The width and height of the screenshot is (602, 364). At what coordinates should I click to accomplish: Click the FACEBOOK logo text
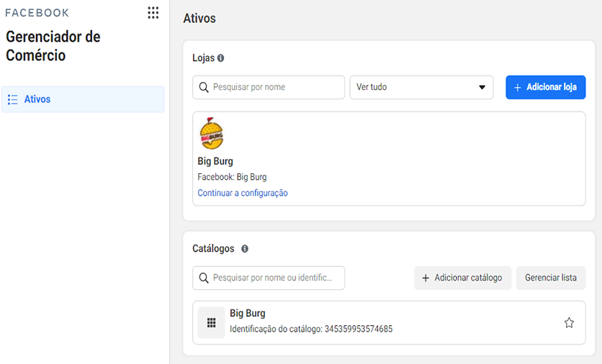coord(37,13)
